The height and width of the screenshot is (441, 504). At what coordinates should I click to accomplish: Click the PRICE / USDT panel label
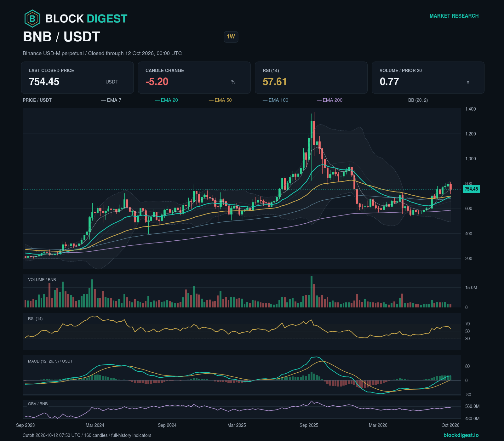coord(37,100)
